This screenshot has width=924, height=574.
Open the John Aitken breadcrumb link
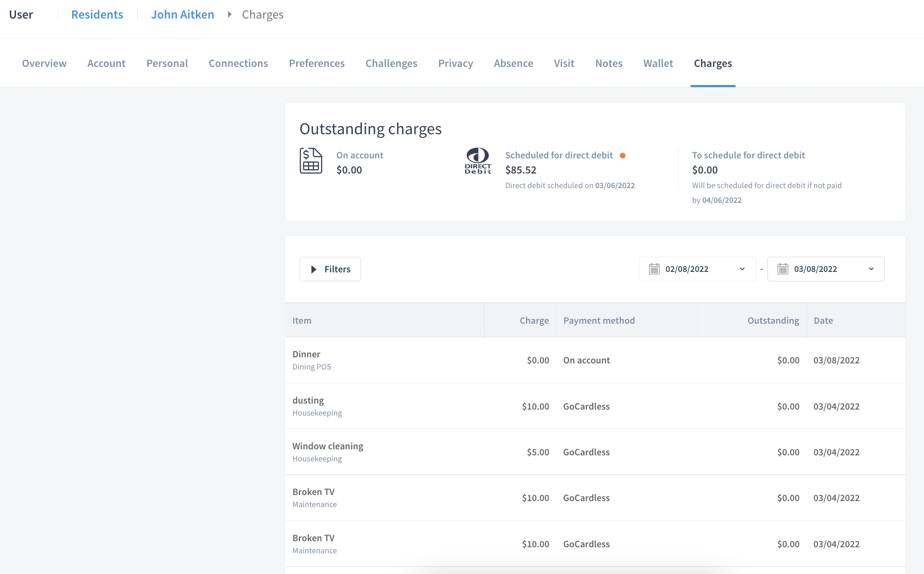[182, 14]
